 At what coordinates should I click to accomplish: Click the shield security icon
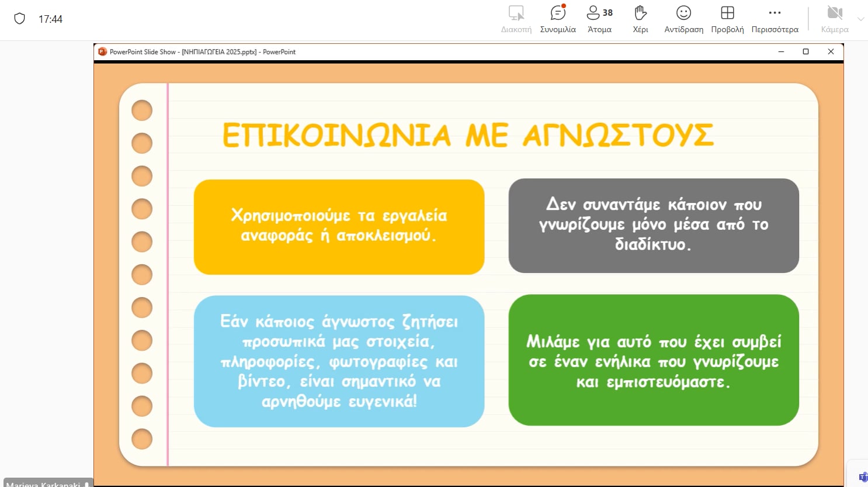pyautogui.click(x=19, y=19)
